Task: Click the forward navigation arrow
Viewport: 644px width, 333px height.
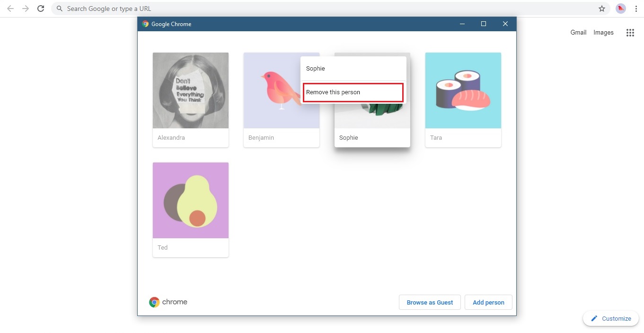Action: coord(25,8)
